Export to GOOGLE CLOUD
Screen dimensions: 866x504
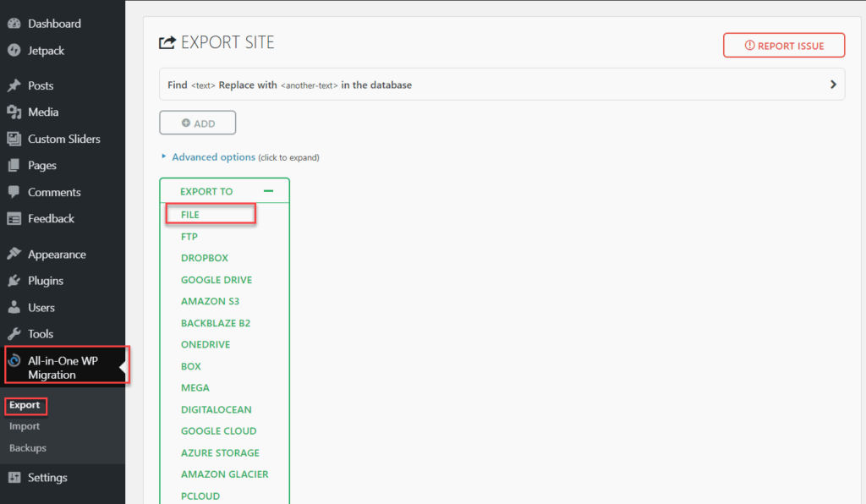(x=219, y=431)
